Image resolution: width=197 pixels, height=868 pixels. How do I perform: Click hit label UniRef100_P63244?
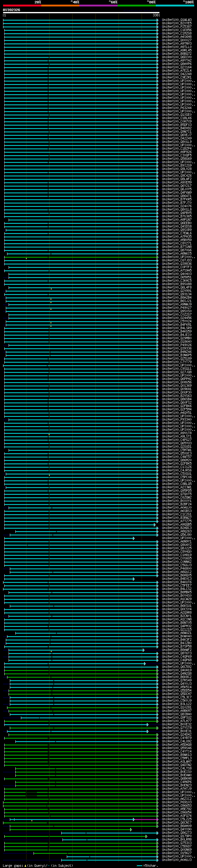[177, 108]
